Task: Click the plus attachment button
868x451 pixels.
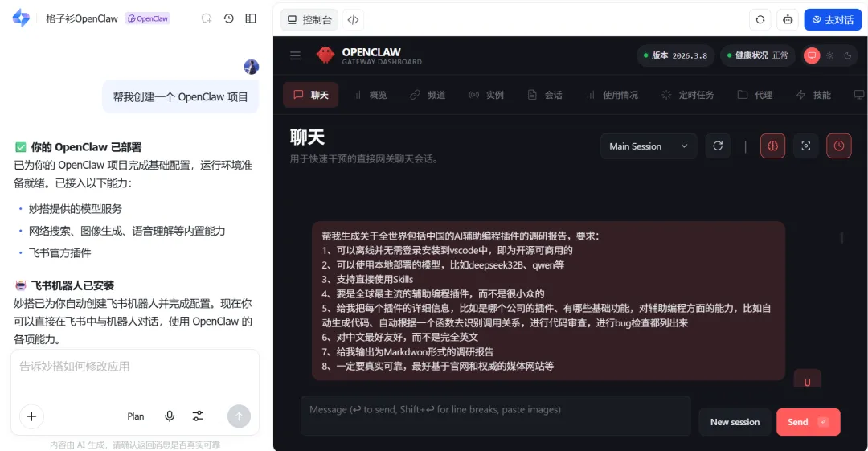Action: pos(31,416)
